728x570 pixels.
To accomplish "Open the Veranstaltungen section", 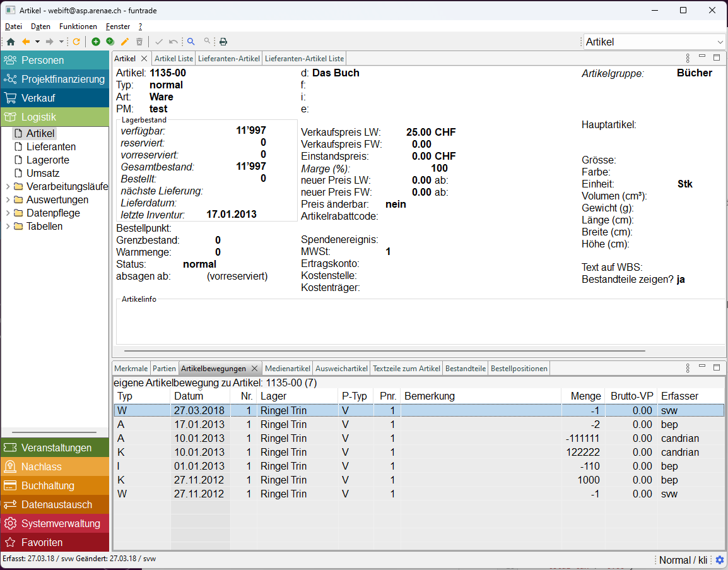I will 56,448.
